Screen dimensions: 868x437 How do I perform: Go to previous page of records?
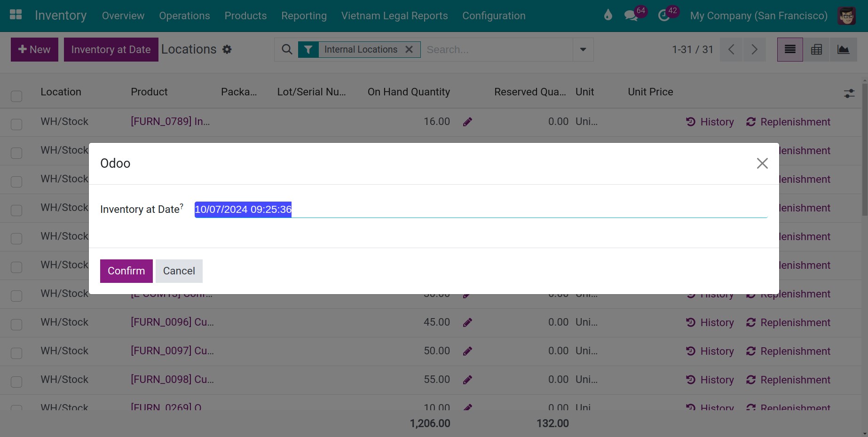pos(731,49)
